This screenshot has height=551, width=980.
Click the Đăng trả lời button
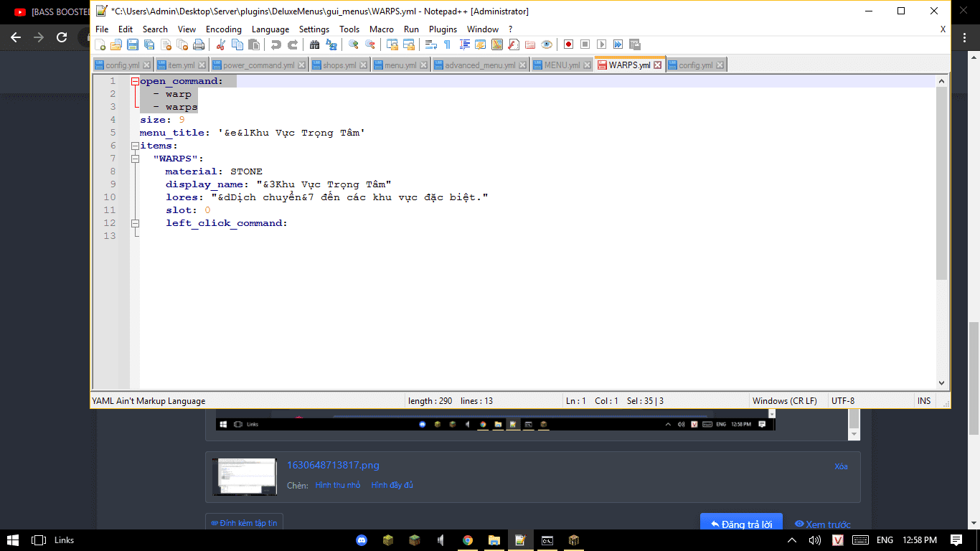pyautogui.click(x=741, y=524)
